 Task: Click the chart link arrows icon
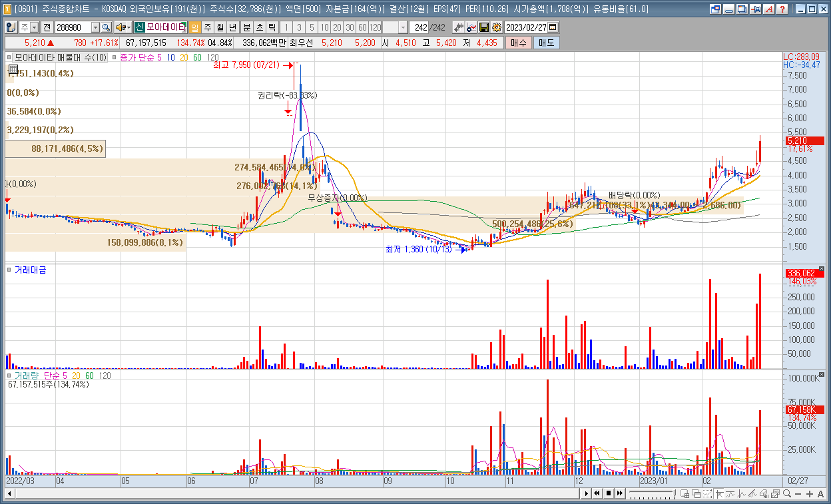pyautogui.click(x=459, y=27)
